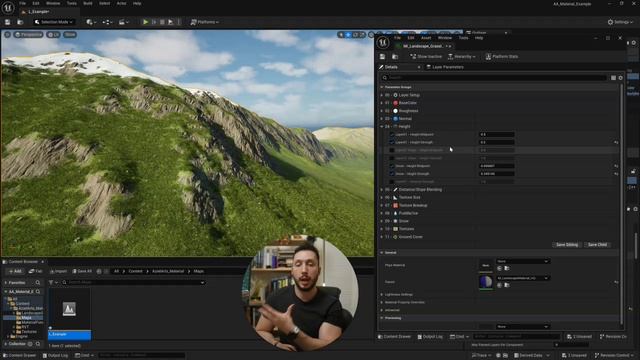Expand the 11 Ground Cover group
640x360 pixels.
click(382, 237)
